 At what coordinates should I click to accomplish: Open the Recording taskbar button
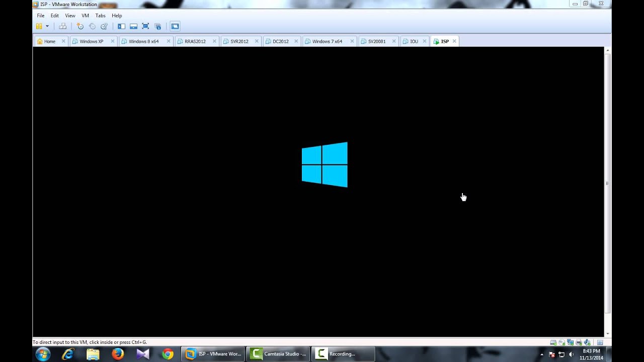(343, 354)
